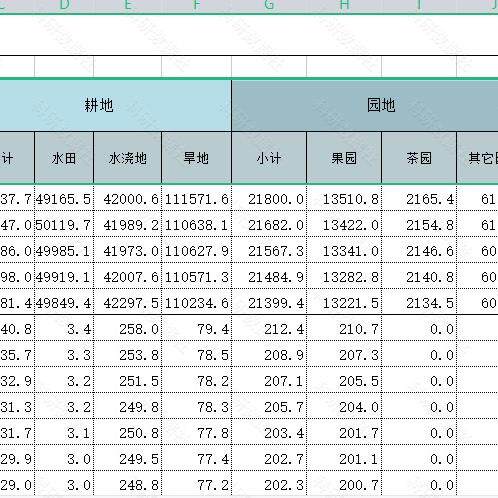
Task: Select cell containing 13282.8
Action: (344, 276)
